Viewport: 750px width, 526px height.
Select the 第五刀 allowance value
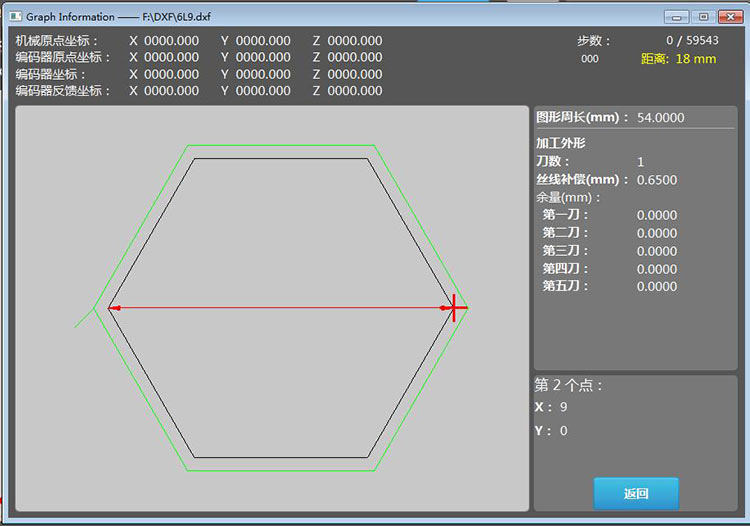coord(657,286)
